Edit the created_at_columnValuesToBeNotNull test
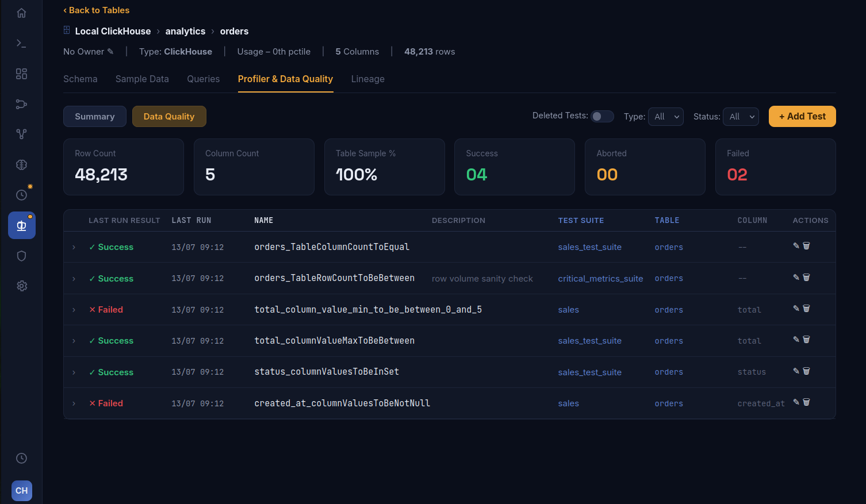This screenshot has width=866, height=504. click(x=796, y=402)
